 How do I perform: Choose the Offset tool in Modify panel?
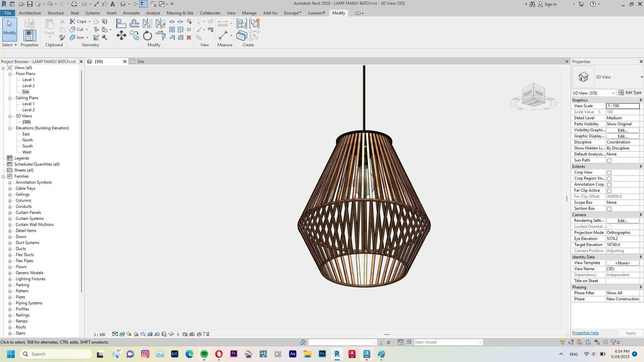tap(135, 23)
